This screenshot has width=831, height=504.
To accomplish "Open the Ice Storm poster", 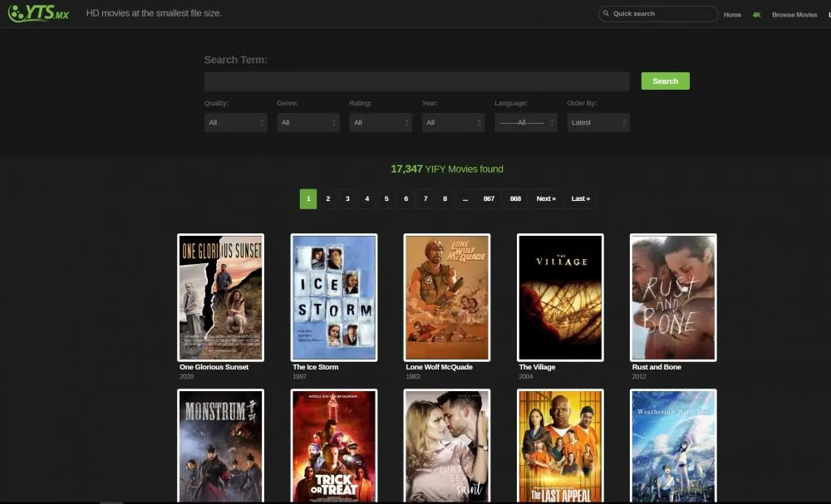I will 334,297.
